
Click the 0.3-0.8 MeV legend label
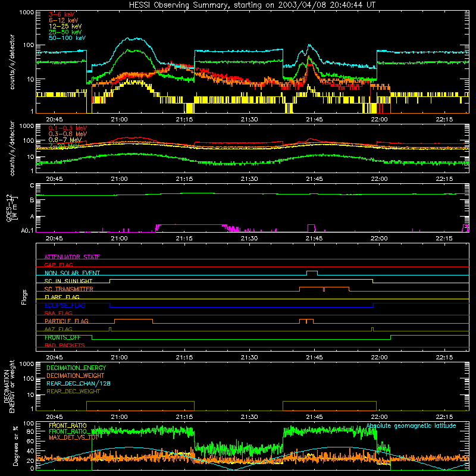[68, 134]
